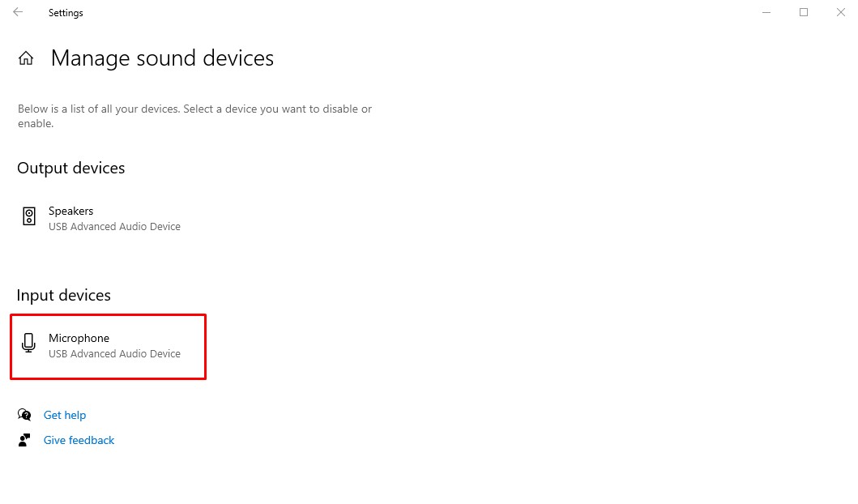
Task: Click USB Advanced Audio Device under Speakers
Action: 114,226
